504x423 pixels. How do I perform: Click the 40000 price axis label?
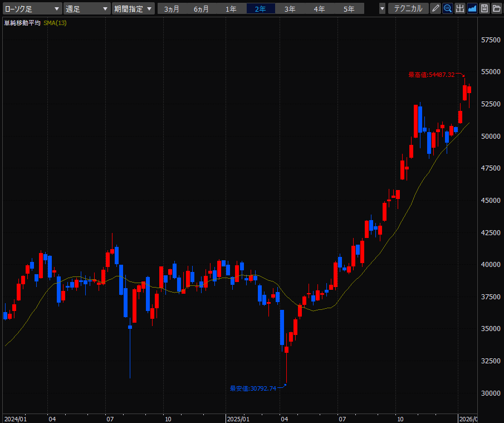[491, 264]
